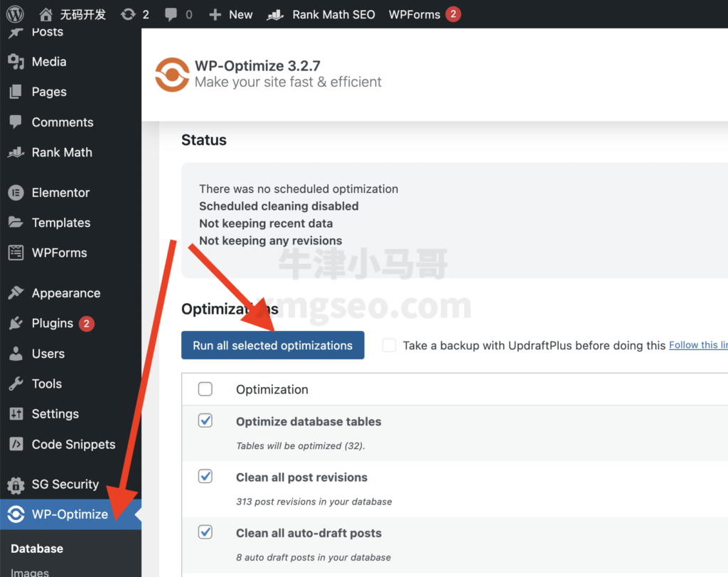
Task: Select the Database submenu
Action: point(37,549)
